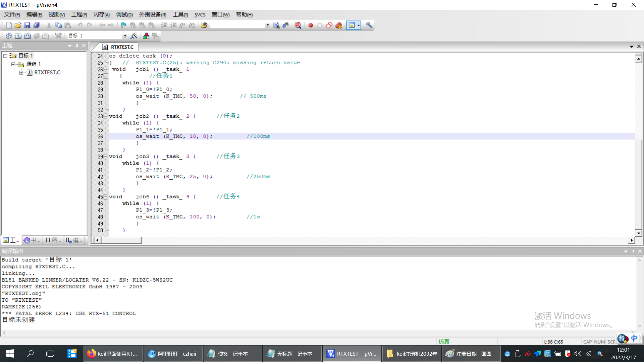The width and height of the screenshot is (644, 362).
Task: Click the incremental find binoculars icon
Action: pyautogui.click(x=286, y=25)
